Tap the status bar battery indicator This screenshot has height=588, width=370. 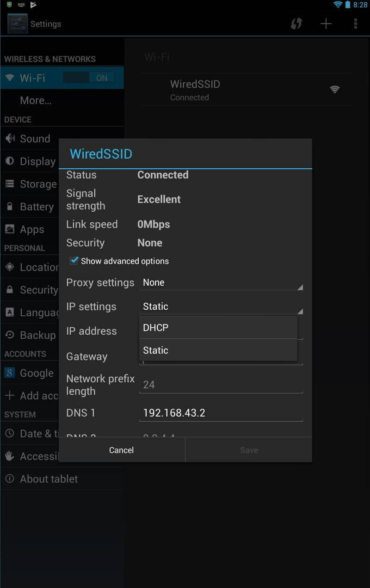(348, 5)
